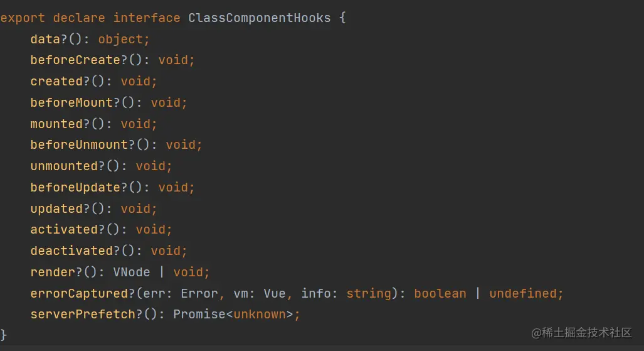Viewport: 644px width, 351px height.
Task: Click the beforeUnmount hook name
Action: click(x=79, y=145)
